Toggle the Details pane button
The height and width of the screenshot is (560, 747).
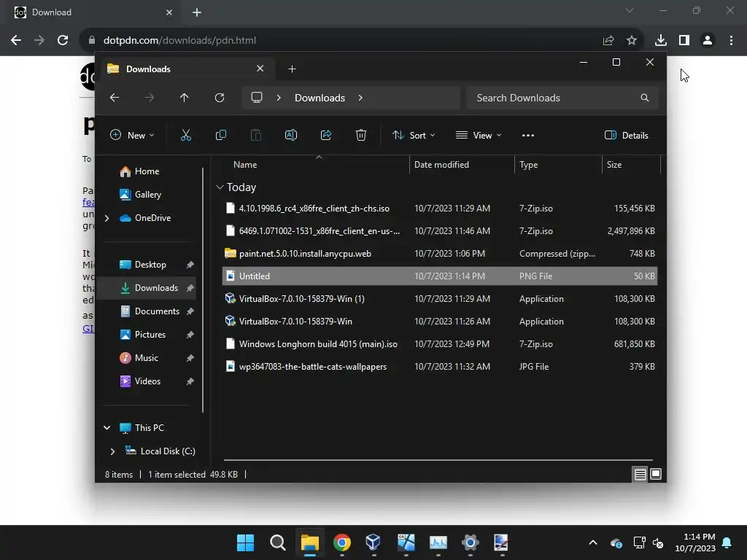pos(626,135)
